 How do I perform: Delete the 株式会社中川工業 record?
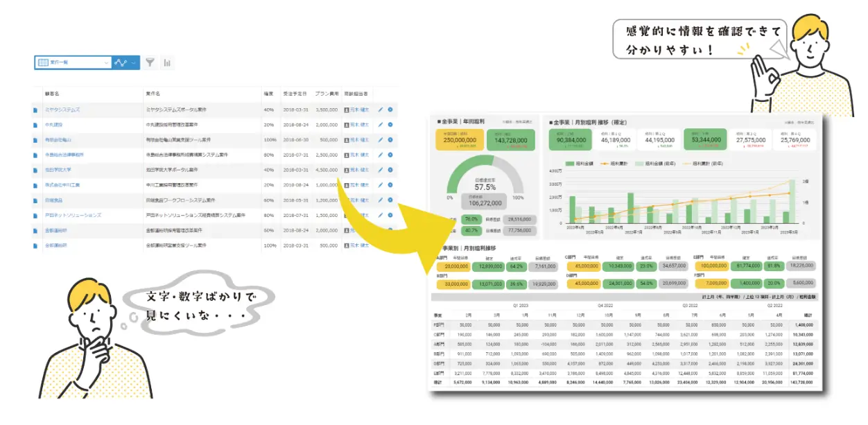390,185
